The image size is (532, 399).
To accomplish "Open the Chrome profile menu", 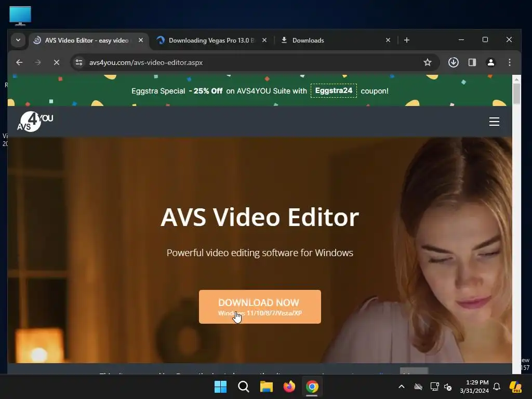I will coord(490,62).
